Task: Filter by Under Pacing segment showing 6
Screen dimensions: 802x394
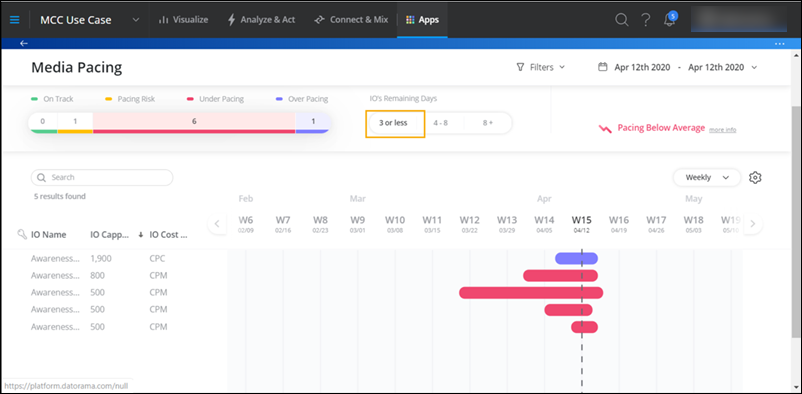Action: point(194,122)
